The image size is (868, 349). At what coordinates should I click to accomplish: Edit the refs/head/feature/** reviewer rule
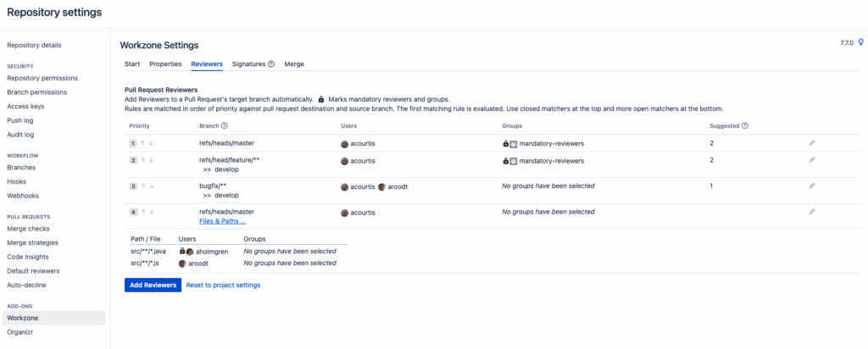pyautogui.click(x=811, y=160)
